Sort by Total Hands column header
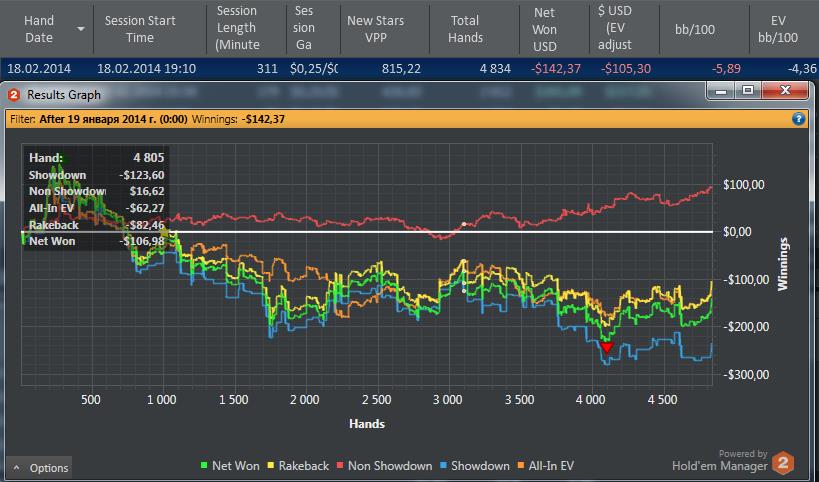 coord(465,29)
